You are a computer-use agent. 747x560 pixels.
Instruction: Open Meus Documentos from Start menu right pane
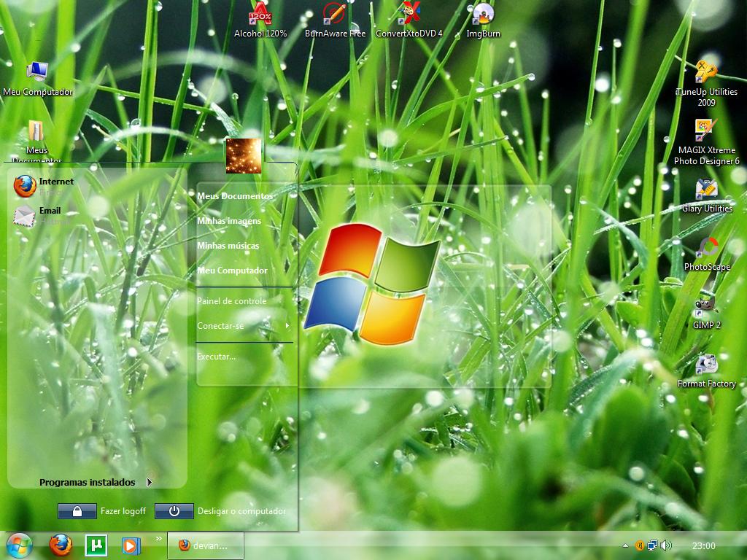236,195
